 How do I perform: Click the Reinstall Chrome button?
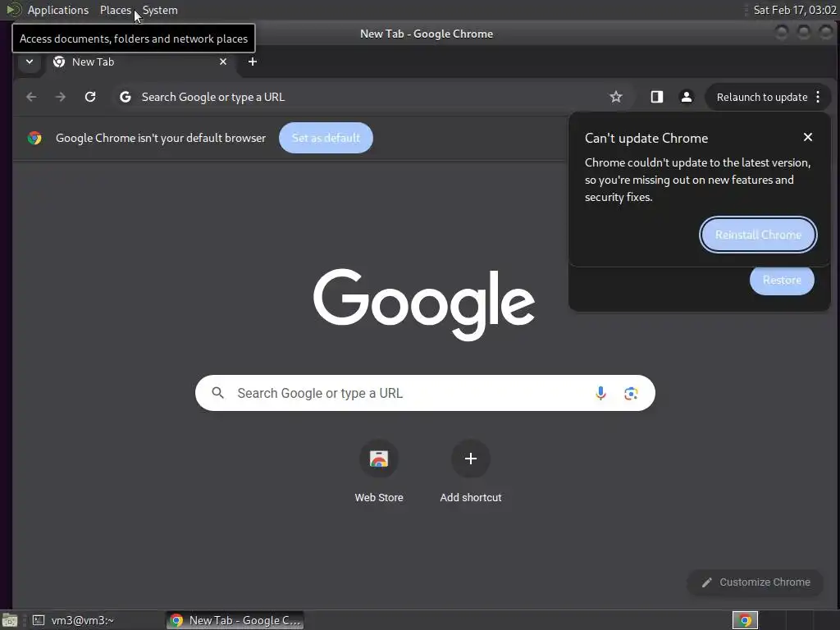tap(758, 235)
